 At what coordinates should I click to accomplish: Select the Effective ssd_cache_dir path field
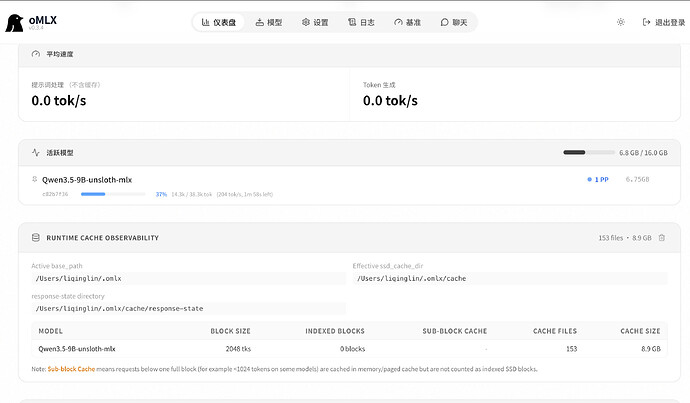point(510,278)
